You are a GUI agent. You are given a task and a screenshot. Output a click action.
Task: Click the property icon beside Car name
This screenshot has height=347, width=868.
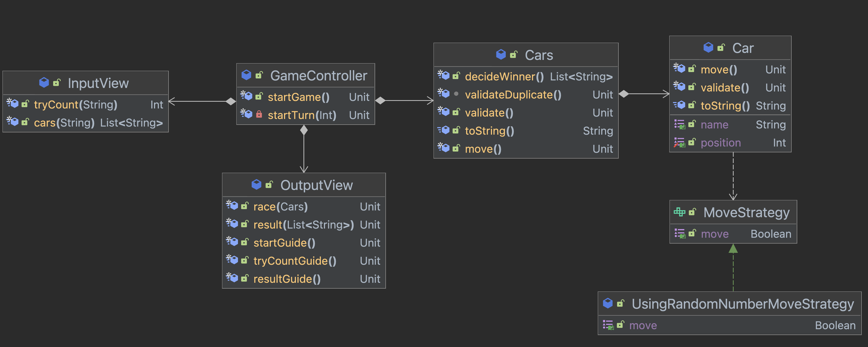pyautogui.click(x=679, y=124)
